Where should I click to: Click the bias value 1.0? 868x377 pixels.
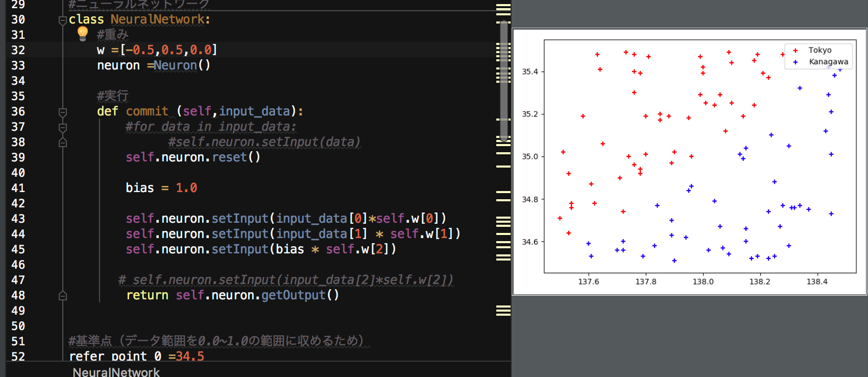[x=186, y=188]
